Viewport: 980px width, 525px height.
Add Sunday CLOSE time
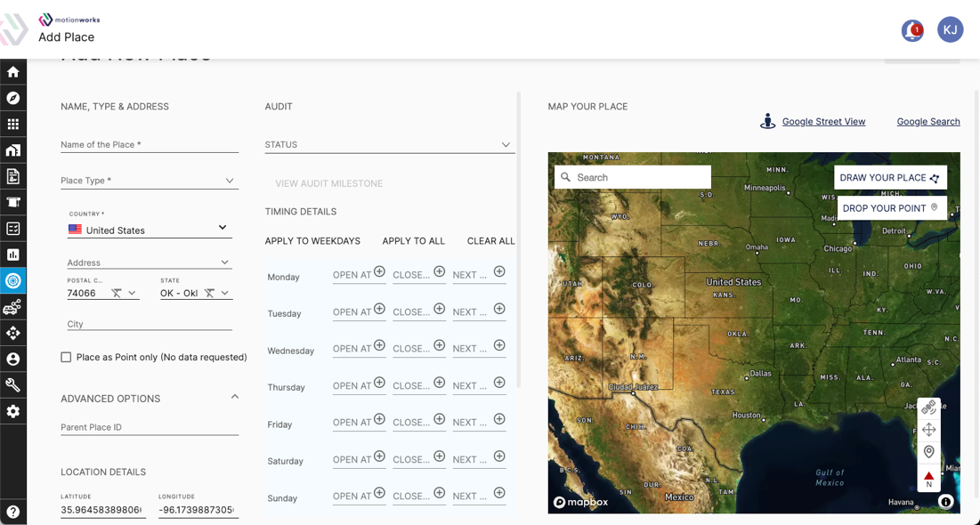pyautogui.click(x=440, y=493)
